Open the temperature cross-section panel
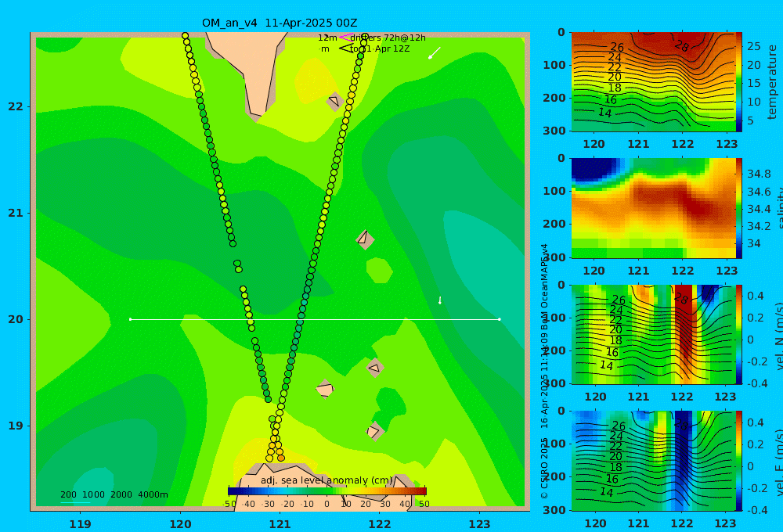Viewport: 783px width, 532px height. pos(653,82)
